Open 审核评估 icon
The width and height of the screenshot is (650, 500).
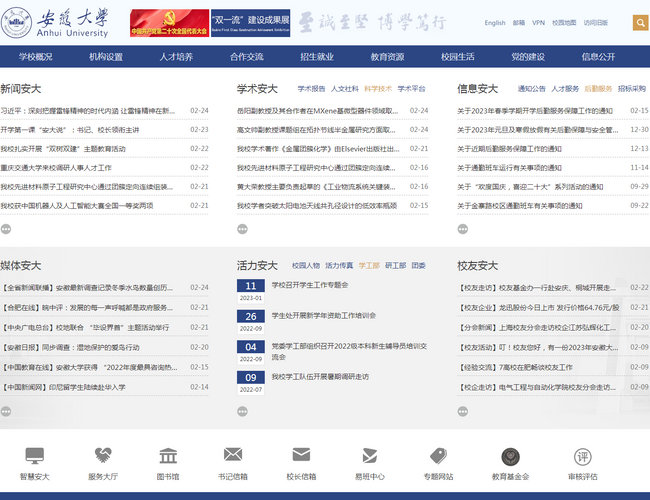582,456
